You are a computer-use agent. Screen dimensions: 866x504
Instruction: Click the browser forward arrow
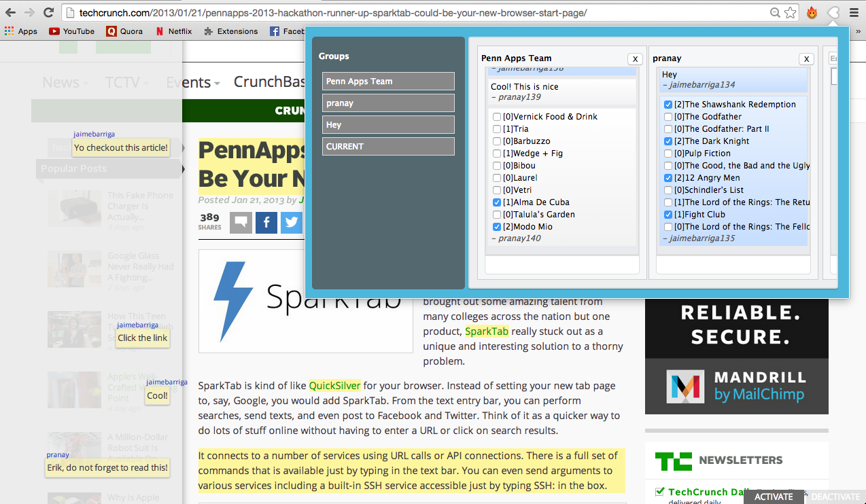pos(29,12)
